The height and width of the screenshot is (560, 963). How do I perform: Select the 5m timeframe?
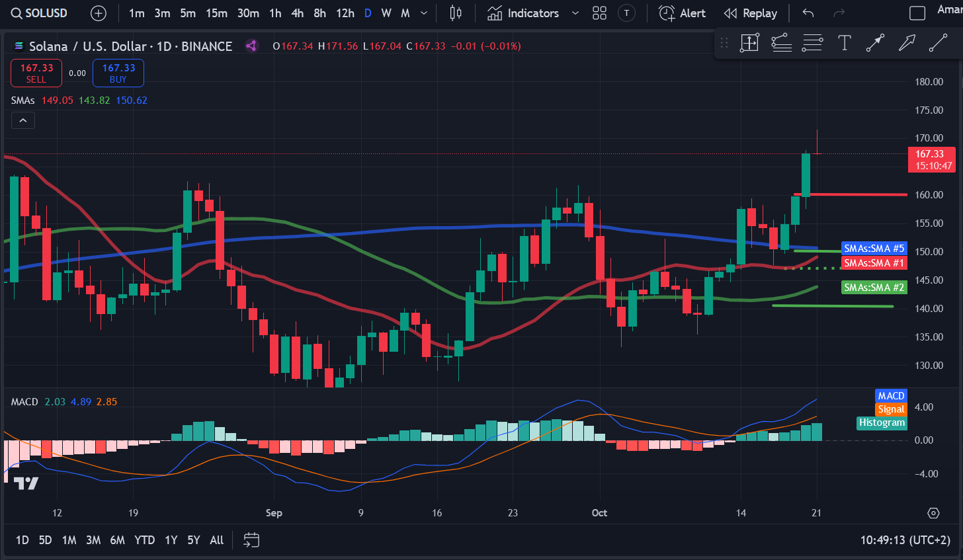(x=188, y=13)
